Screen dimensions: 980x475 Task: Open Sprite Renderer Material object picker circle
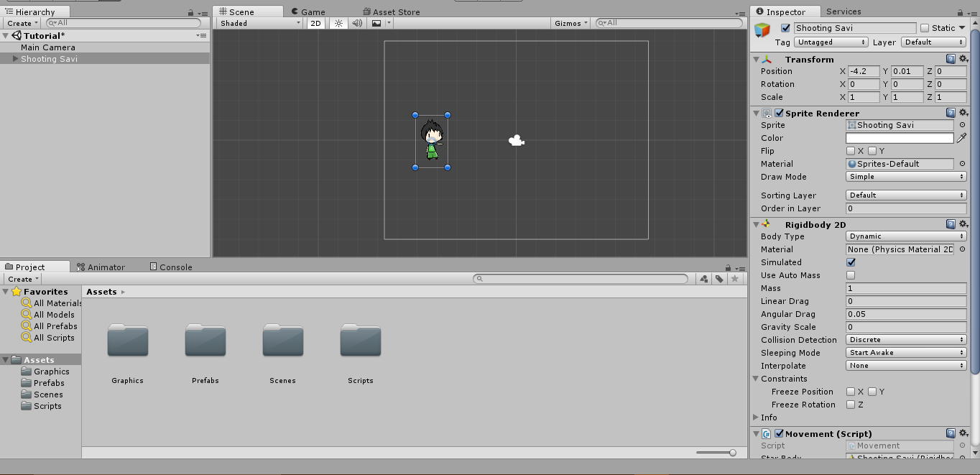[962, 164]
